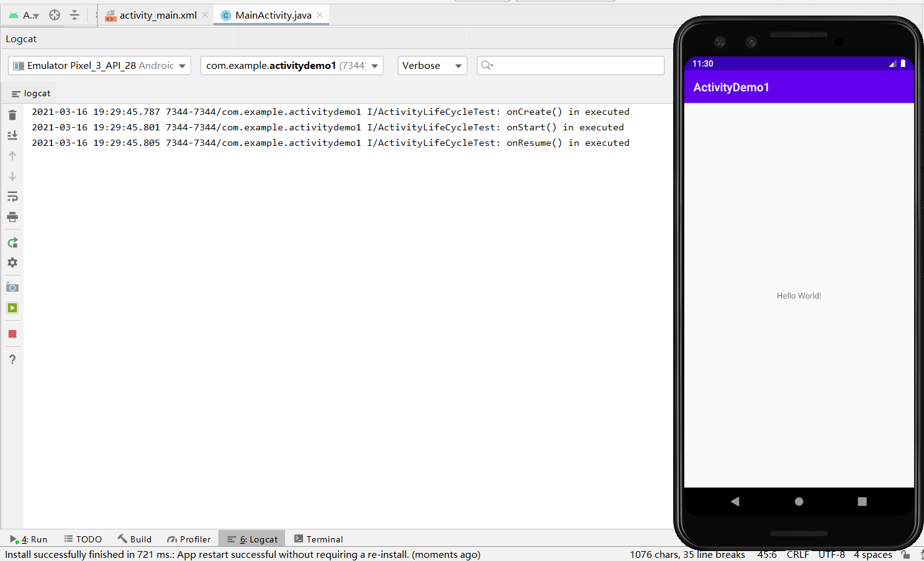Click the read-only lock icon in status bar

coord(906,555)
